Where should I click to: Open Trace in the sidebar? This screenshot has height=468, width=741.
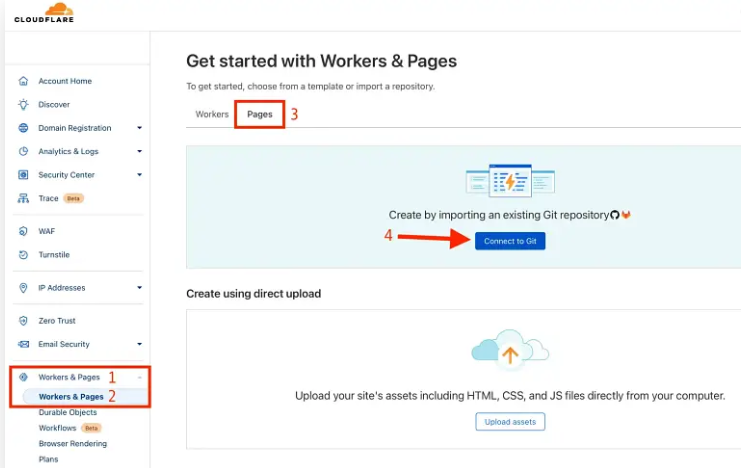48,198
